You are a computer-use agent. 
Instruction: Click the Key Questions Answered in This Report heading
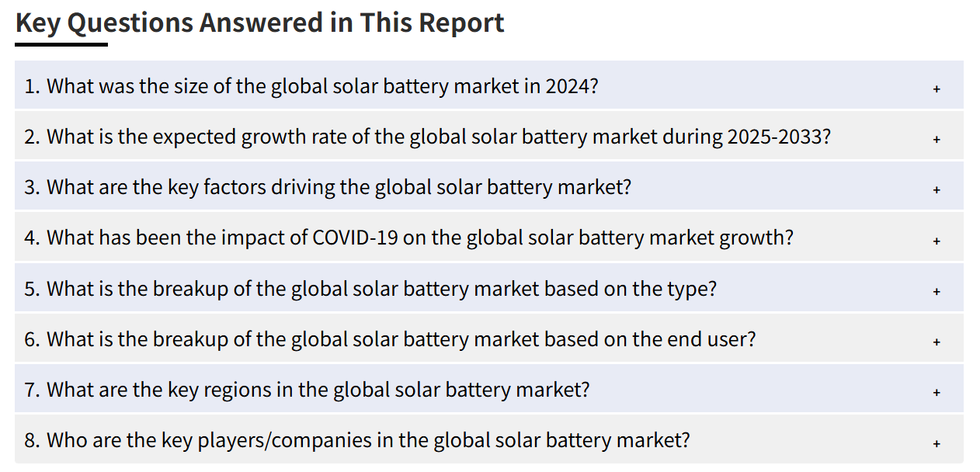(x=260, y=23)
